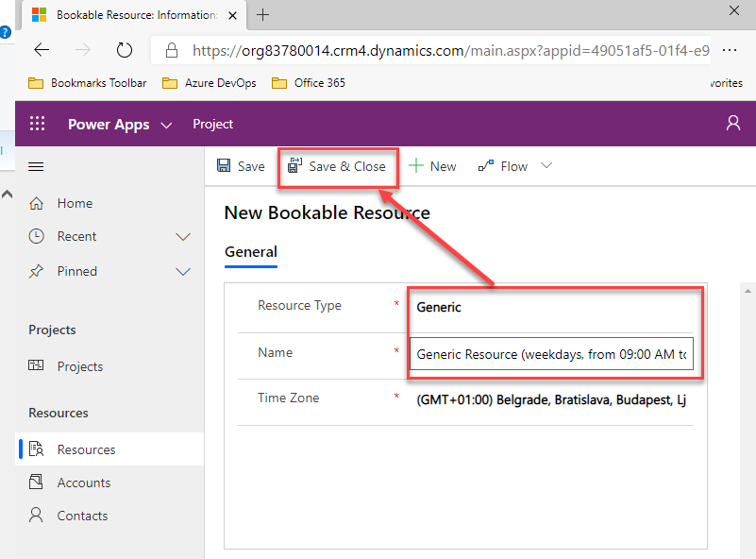Viewport: 756px width, 559px height.
Task: Open the Azure DevOps bookmark folder
Action: point(210,83)
